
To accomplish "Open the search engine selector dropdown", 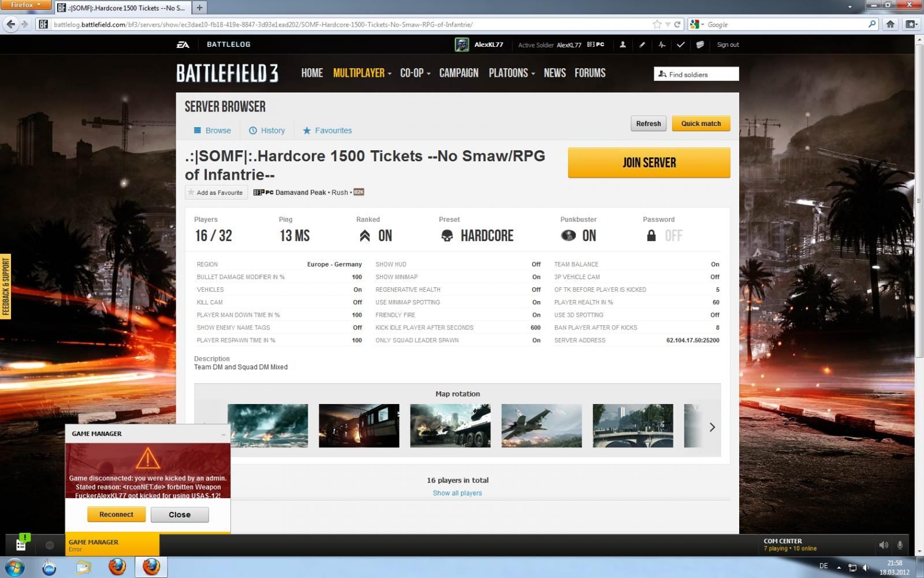I will coord(697,24).
